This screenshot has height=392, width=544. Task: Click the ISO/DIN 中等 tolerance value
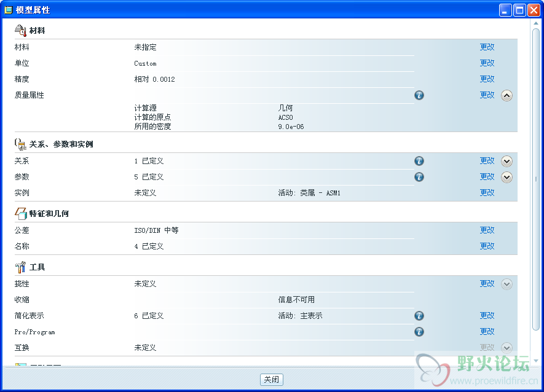(x=156, y=230)
